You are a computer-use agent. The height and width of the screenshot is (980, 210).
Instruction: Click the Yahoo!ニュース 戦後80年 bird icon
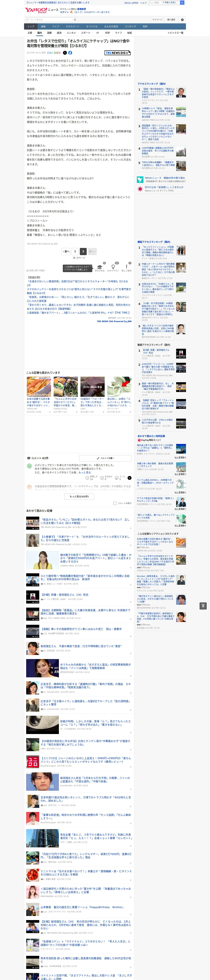[x=140, y=179]
